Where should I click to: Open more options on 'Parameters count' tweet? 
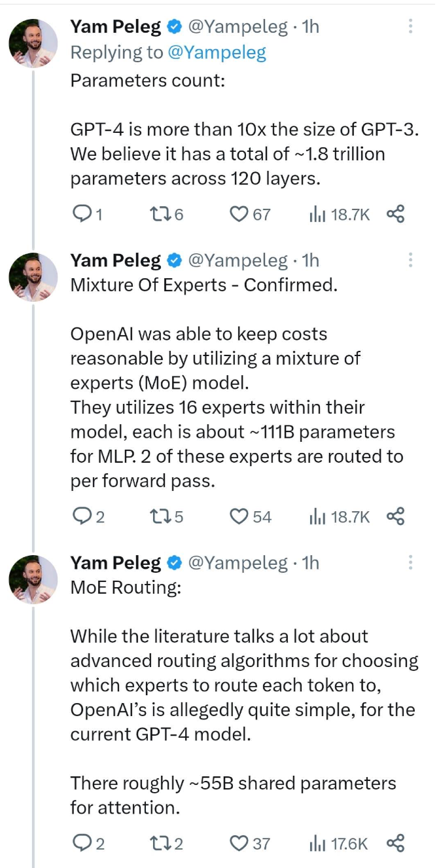410,26
